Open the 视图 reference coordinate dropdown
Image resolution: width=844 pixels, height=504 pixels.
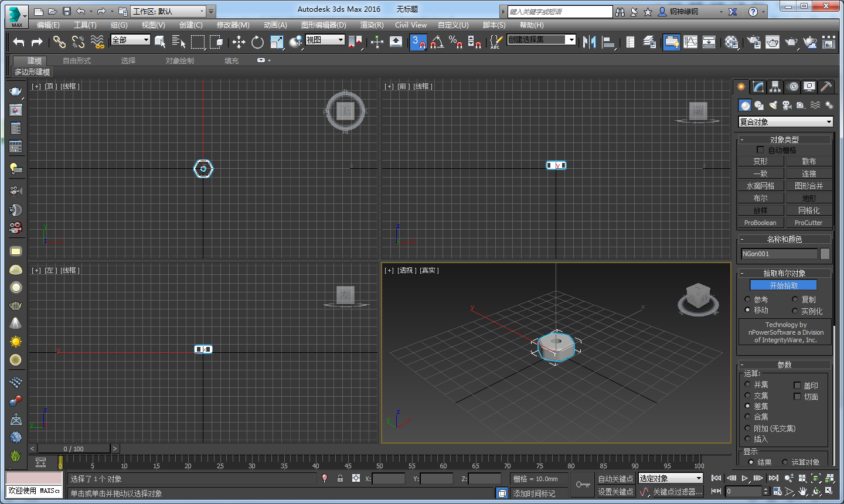tap(325, 40)
